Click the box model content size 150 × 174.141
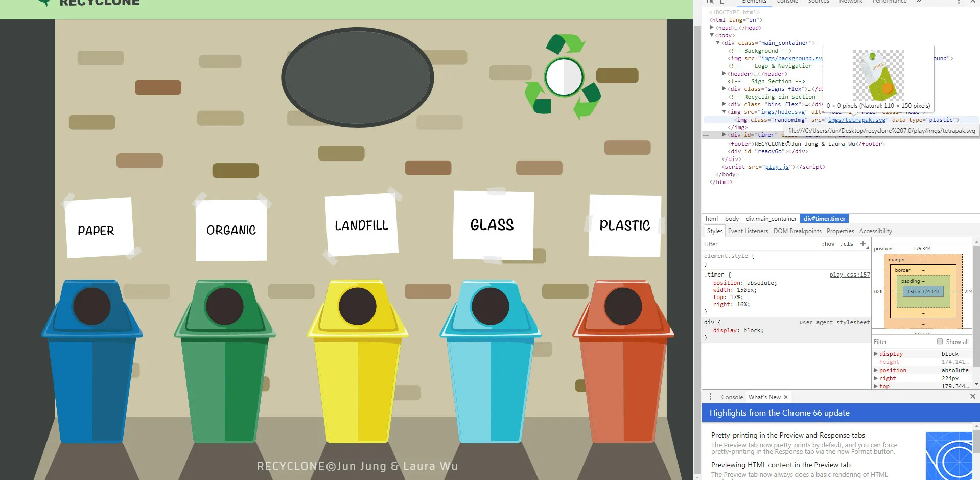The width and height of the screenshot is (980, 480). click(x=923, y=292)
